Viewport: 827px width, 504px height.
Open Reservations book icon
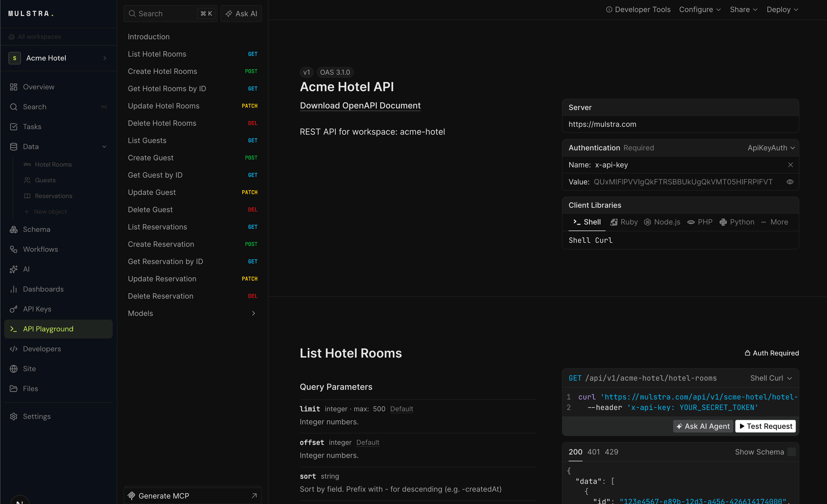[x=27, y=196]
